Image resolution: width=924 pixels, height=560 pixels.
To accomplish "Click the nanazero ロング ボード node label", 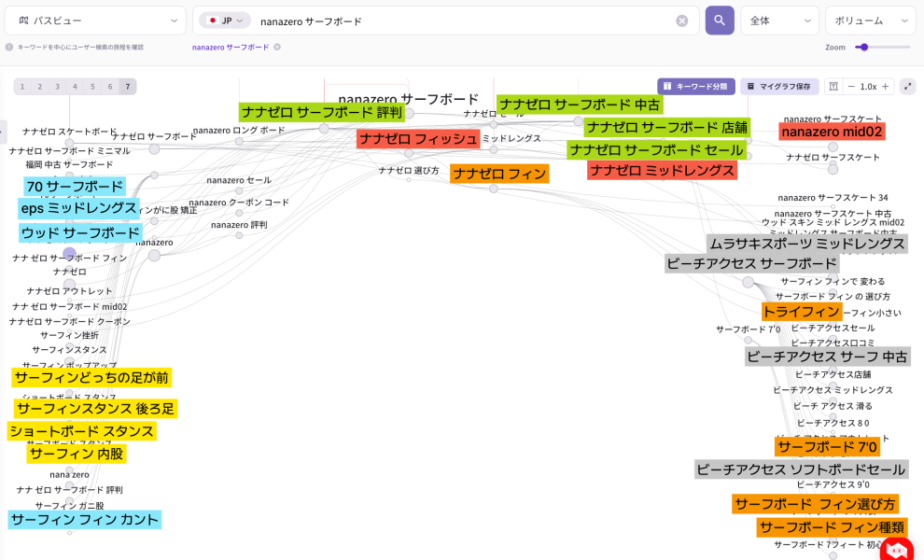I will pos(239,131).
